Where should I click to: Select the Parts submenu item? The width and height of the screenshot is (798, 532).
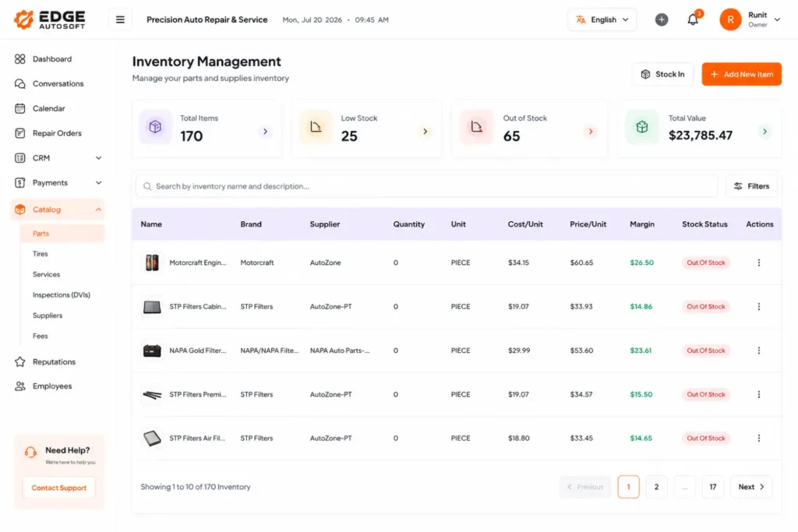(x=62, y=234)
